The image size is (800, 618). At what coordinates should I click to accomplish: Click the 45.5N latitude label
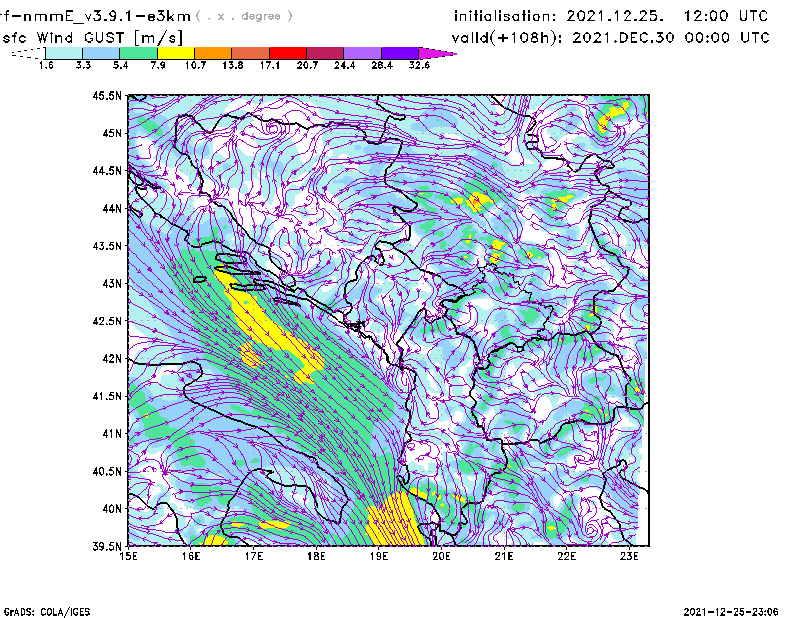(x=107, y=95)
